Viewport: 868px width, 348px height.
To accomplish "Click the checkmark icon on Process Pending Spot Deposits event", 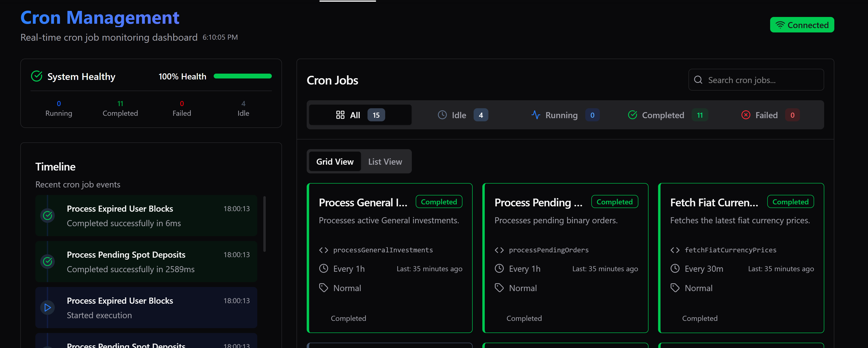I will (47, 261).
